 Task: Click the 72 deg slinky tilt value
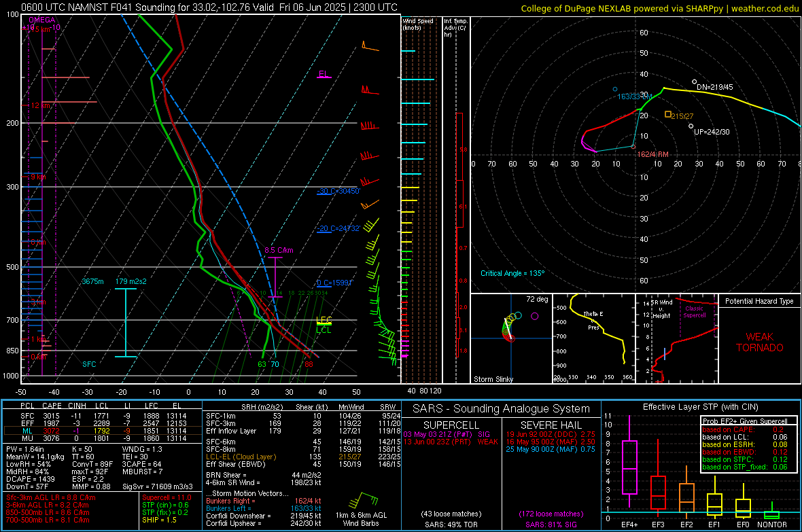tap(537, 299)
